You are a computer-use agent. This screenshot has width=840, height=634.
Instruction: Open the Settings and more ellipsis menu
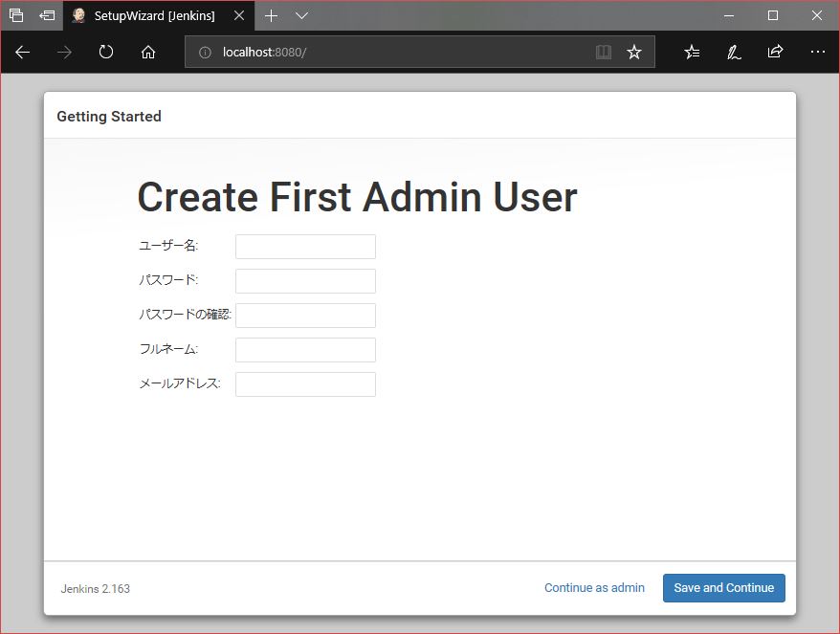[x=817, y=53]
